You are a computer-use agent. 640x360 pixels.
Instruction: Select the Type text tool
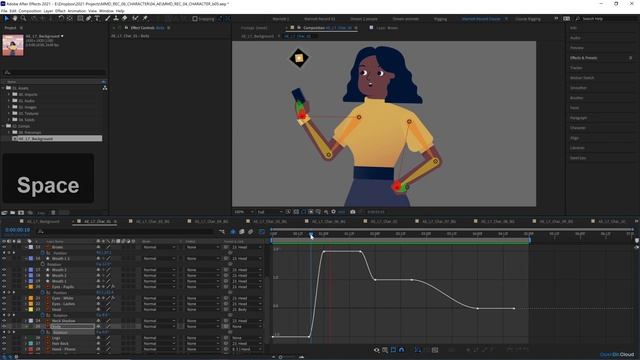(97, 18)
